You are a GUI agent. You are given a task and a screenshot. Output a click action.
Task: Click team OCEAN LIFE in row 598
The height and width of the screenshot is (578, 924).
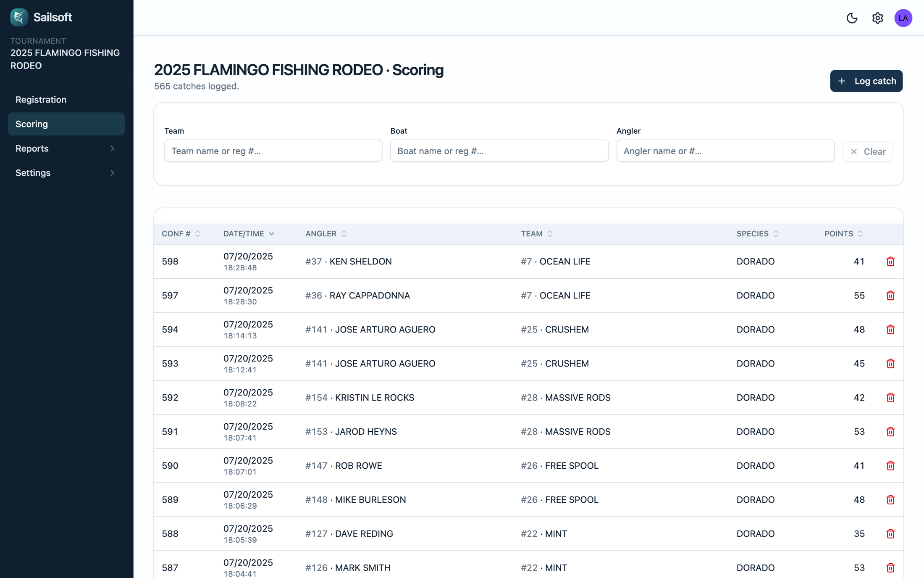[555, 261]
